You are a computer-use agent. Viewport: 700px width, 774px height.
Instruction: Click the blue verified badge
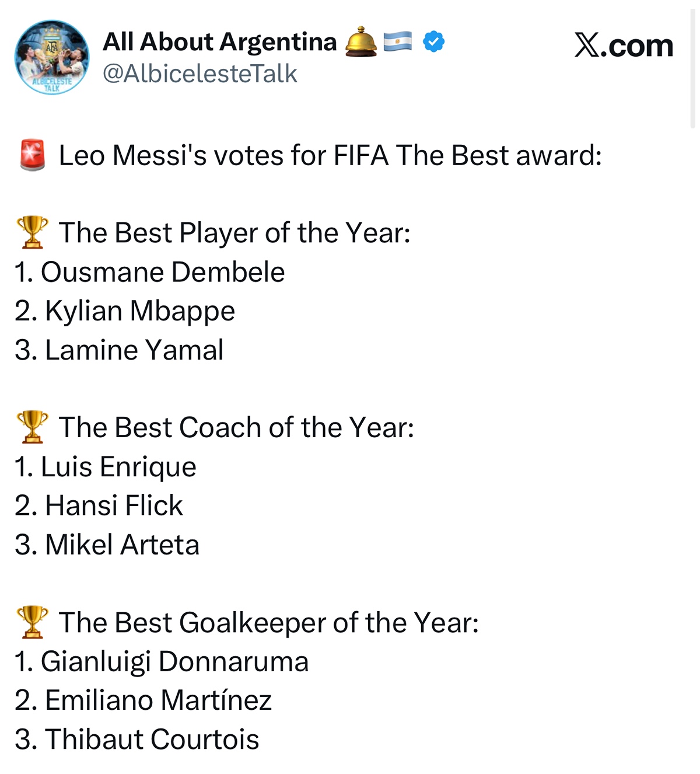[x=433, y=42]
